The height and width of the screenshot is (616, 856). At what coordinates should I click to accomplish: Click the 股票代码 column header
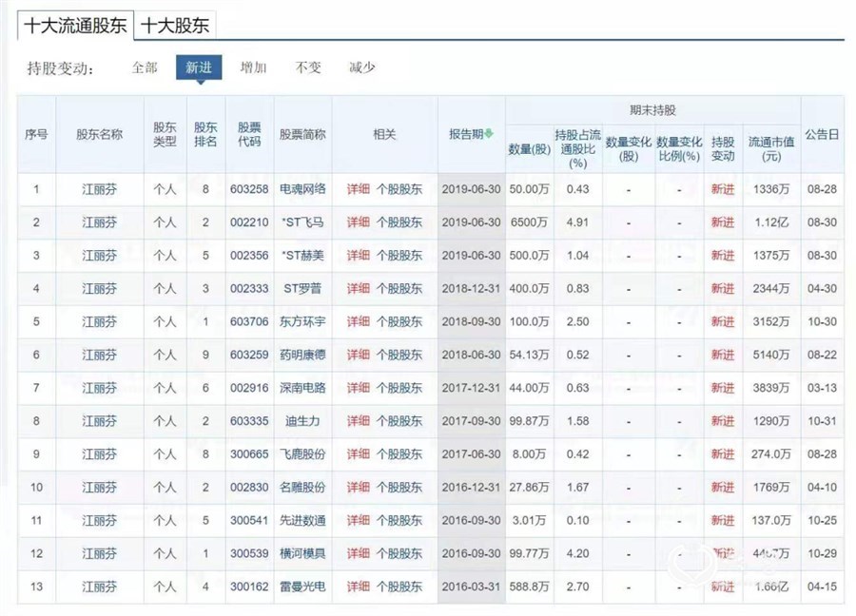point(249,134)
